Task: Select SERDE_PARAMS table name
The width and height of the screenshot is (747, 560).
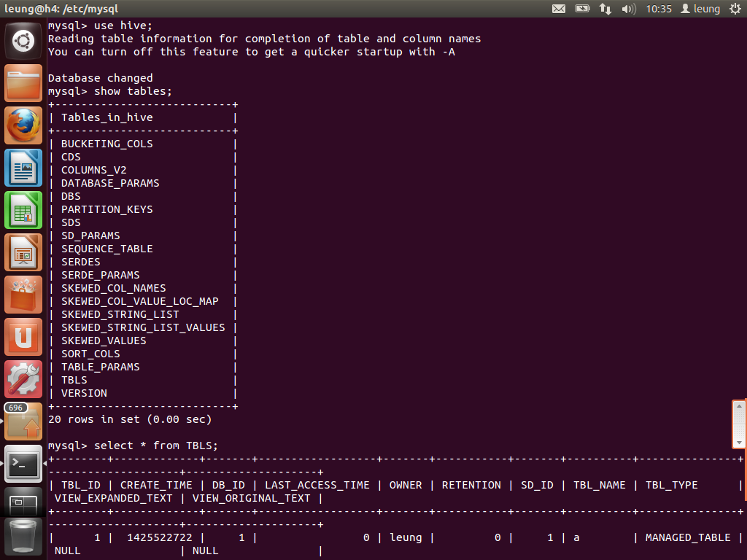Action: (x=101, y=275)
